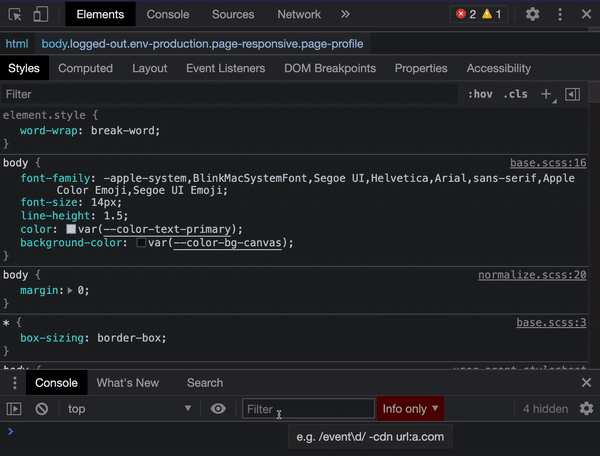Focus the Styles filter field

click(230, 94)
